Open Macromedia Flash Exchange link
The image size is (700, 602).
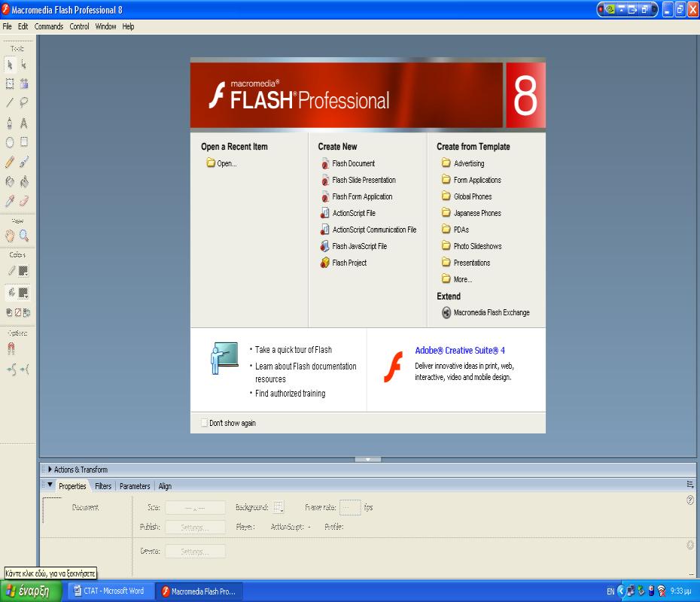(x=485, y=312)
